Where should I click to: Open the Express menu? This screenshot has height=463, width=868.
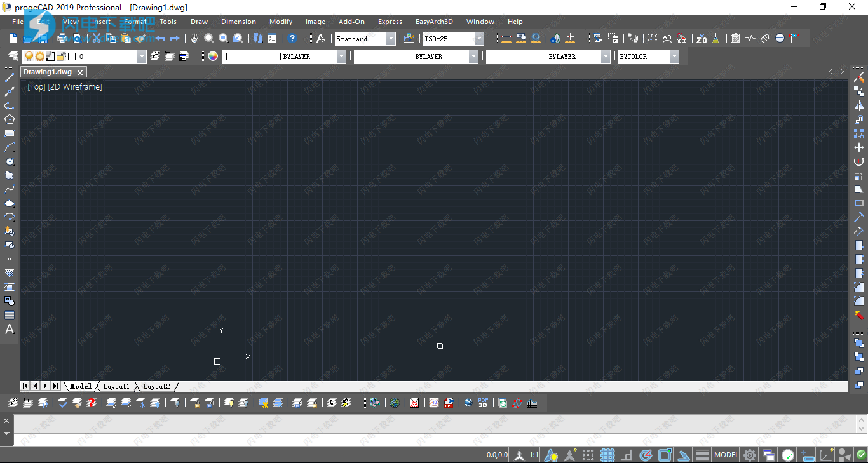(390, 22)
